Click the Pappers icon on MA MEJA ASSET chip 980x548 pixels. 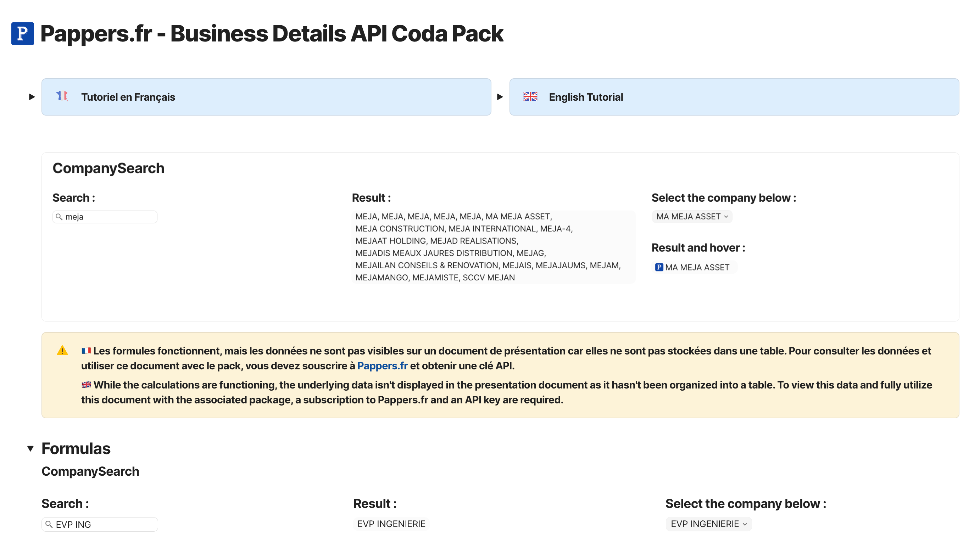(x=659, y=267)
